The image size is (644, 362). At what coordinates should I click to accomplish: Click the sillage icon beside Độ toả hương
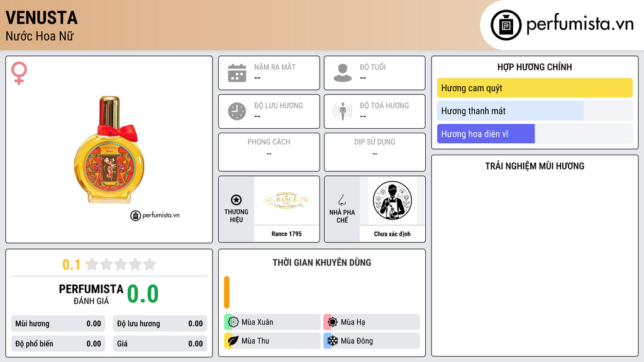[x=343, y=111]
